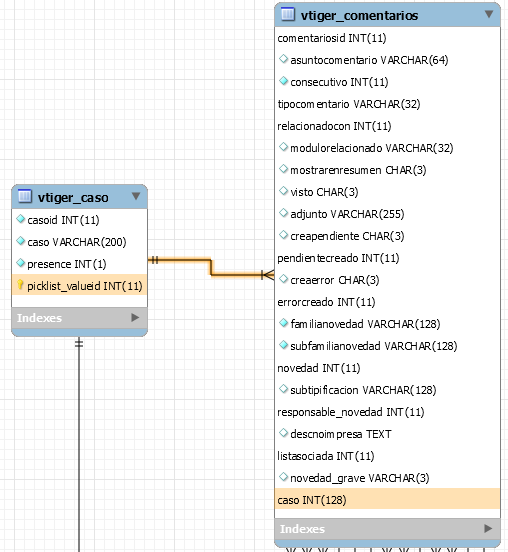Screen dimensions: 508x552
Task: Collapse the vtiger_caso table with header arrow
Action: 136,196
